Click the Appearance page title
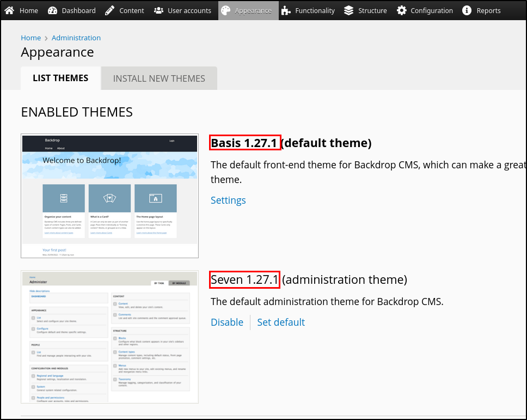The width and height of the screenshot is (527, 420). (x=58, y=52)
